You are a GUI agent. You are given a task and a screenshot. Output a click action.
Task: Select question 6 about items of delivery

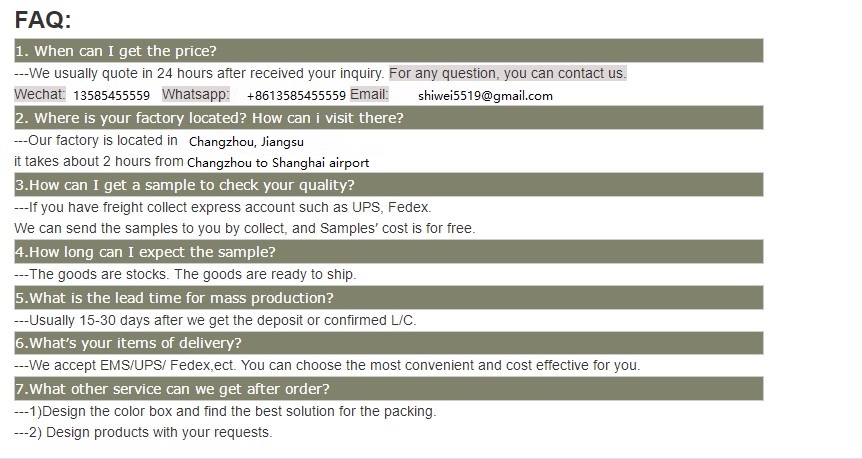389,343
